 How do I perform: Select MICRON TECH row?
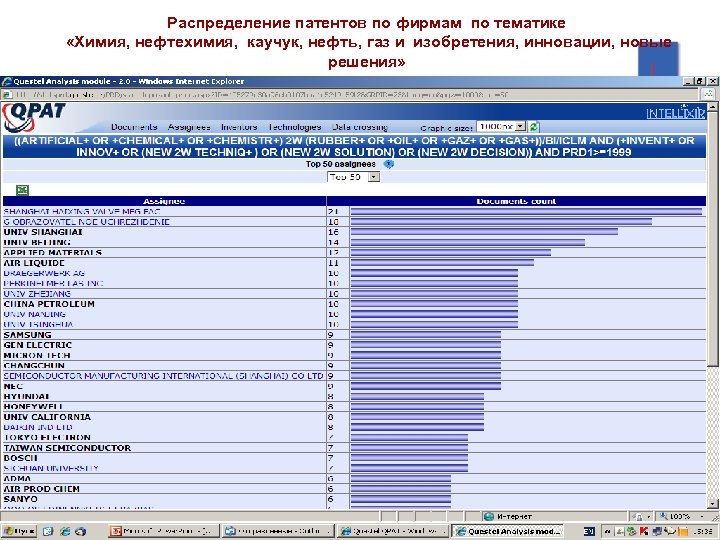click(354, 355)
